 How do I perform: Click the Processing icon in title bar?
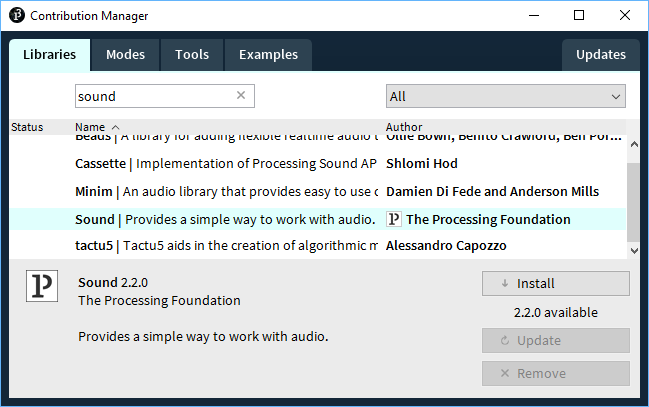pyautogui.click(x=16, y=16)
